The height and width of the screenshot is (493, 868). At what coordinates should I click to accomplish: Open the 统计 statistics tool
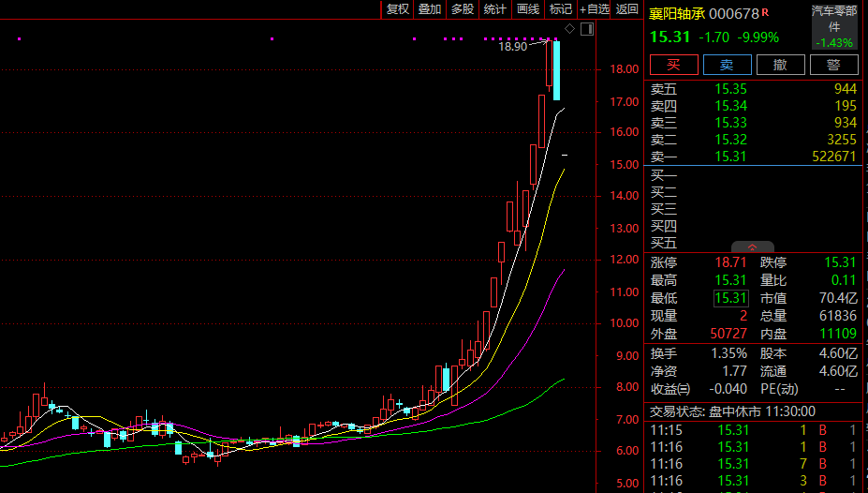click(495, 8)
